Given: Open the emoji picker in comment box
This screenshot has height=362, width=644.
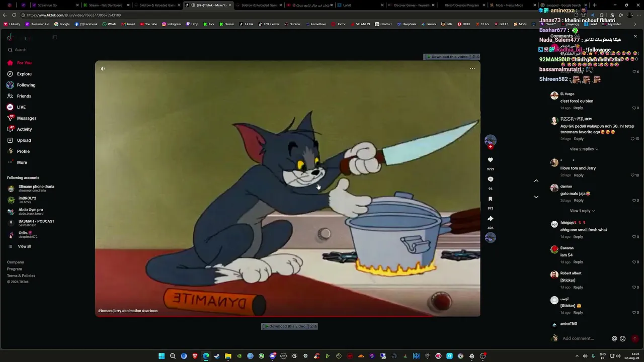Looking at the screenshot, I should click(623, 339).
